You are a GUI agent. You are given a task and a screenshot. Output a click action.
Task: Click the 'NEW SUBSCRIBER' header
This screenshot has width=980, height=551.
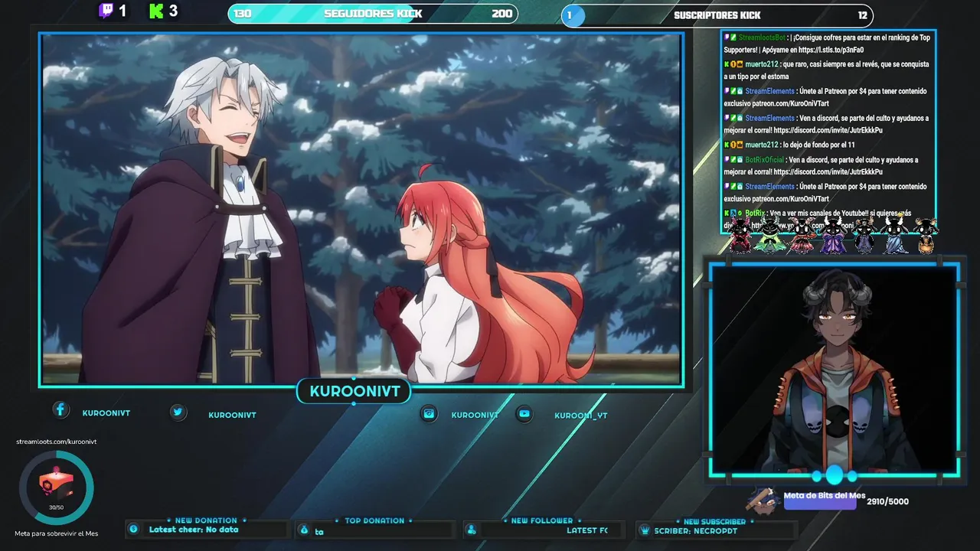point(714,522)
